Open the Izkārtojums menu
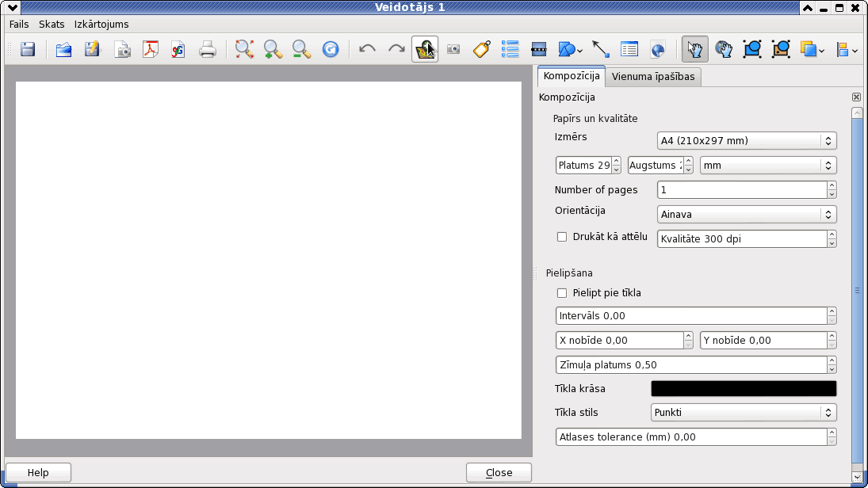 101,25
